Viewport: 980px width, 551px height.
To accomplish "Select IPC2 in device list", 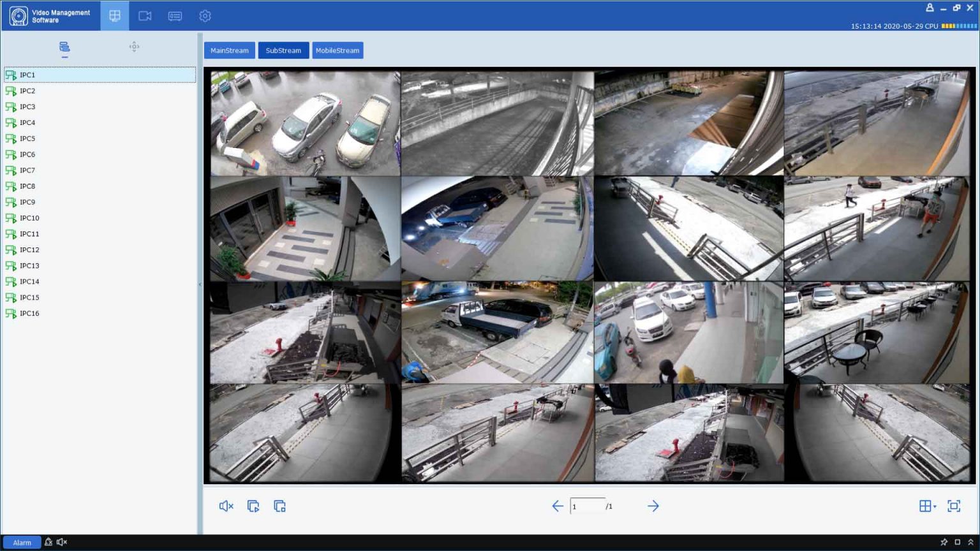I will (100, 91).
